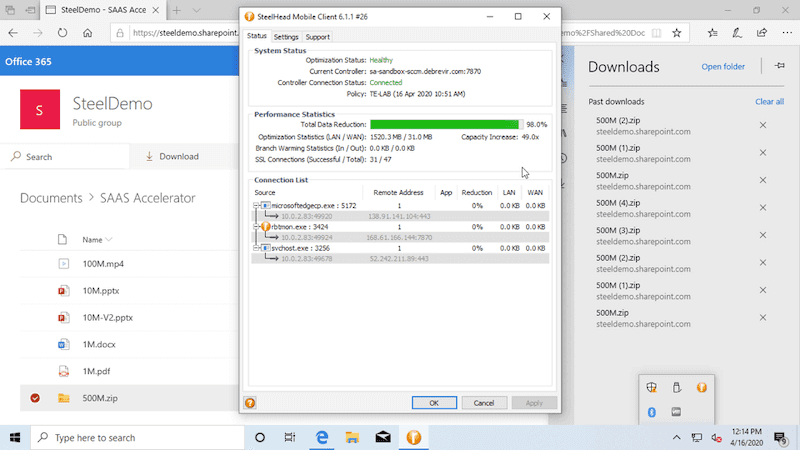Remove 500M (4).zip from past downloads
The width and height of the screenshot is (800, 450).
(x=763, y=208)
